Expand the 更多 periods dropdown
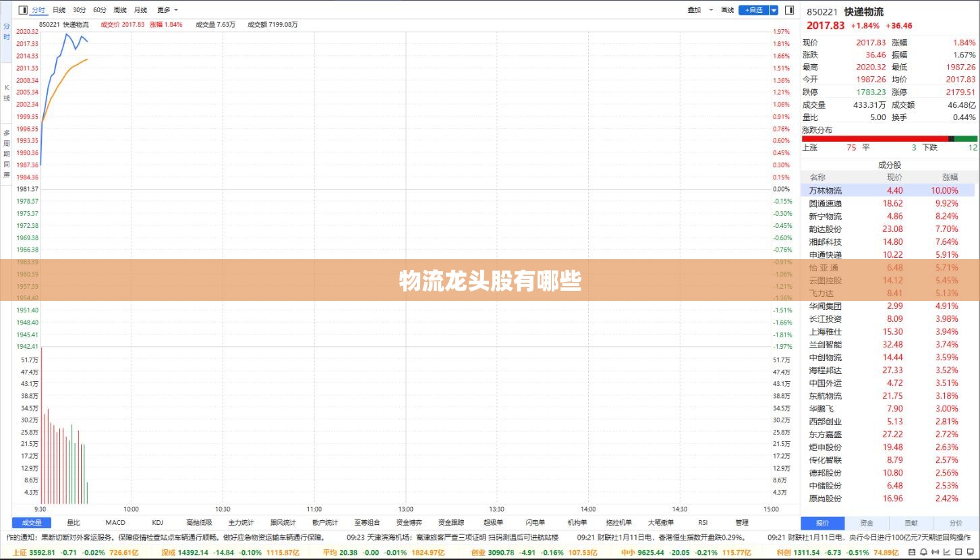The width and height of the screenshot is (980, 560). click(167, 10)
